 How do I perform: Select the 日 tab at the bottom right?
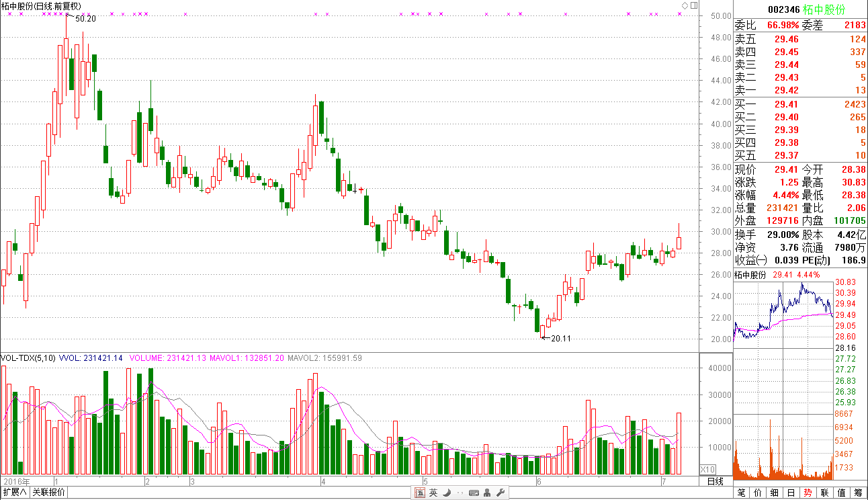[x=791, y=493]
